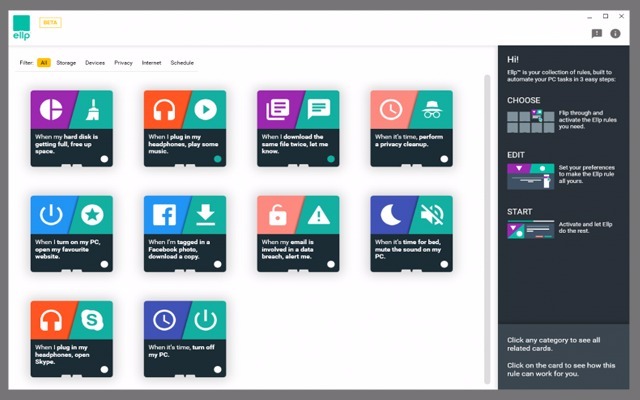Click the broom icon on hard disk card
Viewport: 640px width, 400px height.
coord(92,109)
